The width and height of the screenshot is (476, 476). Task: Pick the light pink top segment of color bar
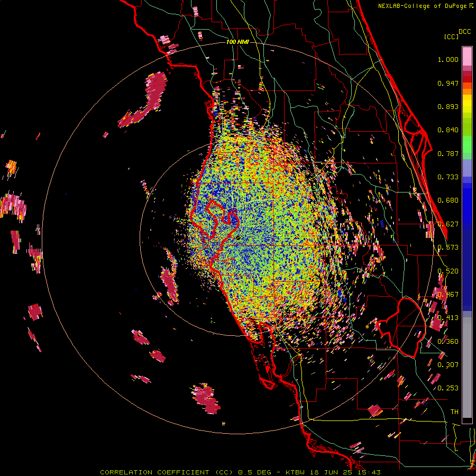[x=467, y=56]
